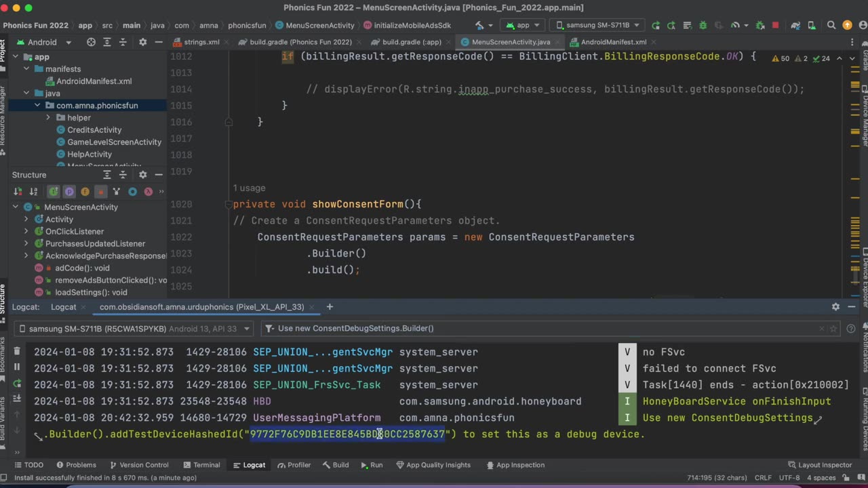Expand PurchasesUpdatedListener in Structure tree
This screenshot has width=868, height=488.
(x=26, y=244)
